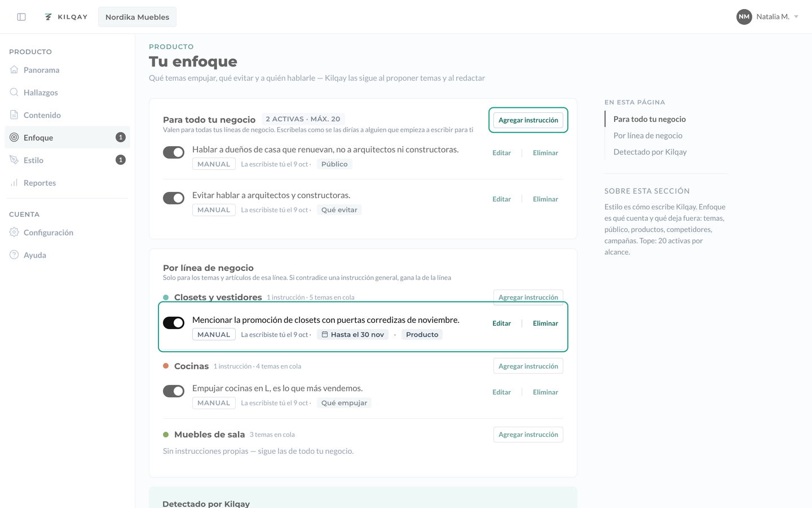Screen dimensions: 812x508
Task: Switch off 'Empujar cocinas en L' instruction
Action: pos(174,391)
